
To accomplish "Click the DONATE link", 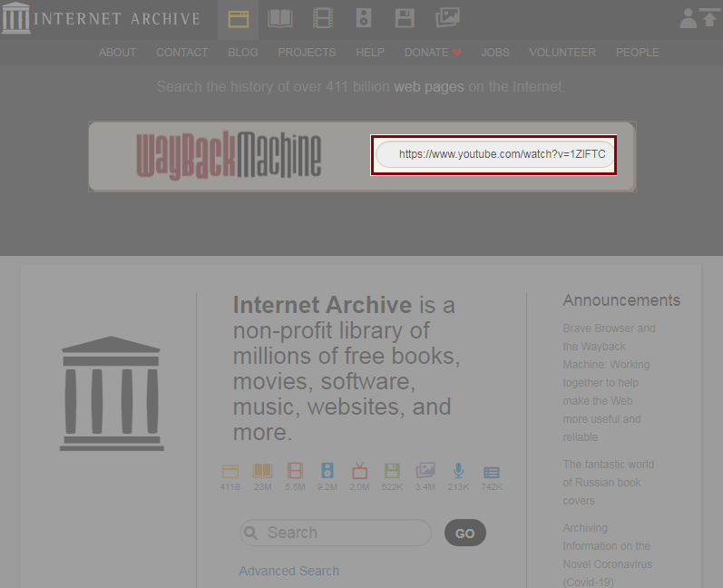I will [426, 53].
